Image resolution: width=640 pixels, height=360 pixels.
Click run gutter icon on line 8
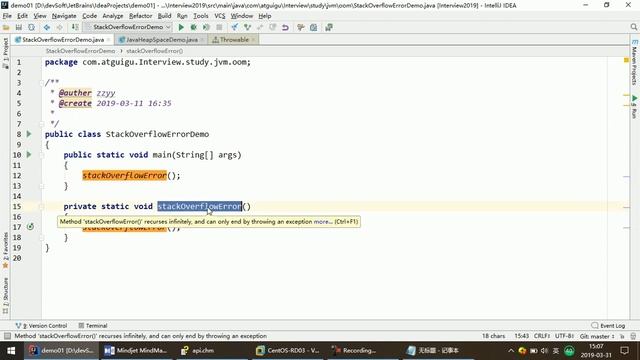coord(29,134)
